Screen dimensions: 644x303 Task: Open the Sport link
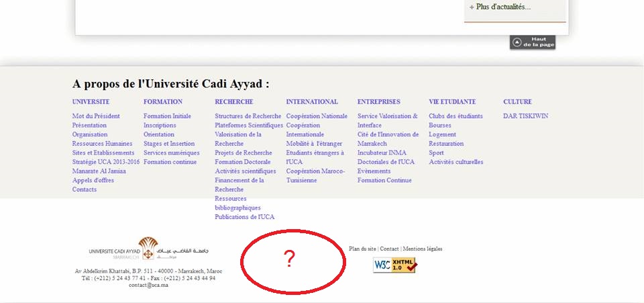click(x=436, y=153)
